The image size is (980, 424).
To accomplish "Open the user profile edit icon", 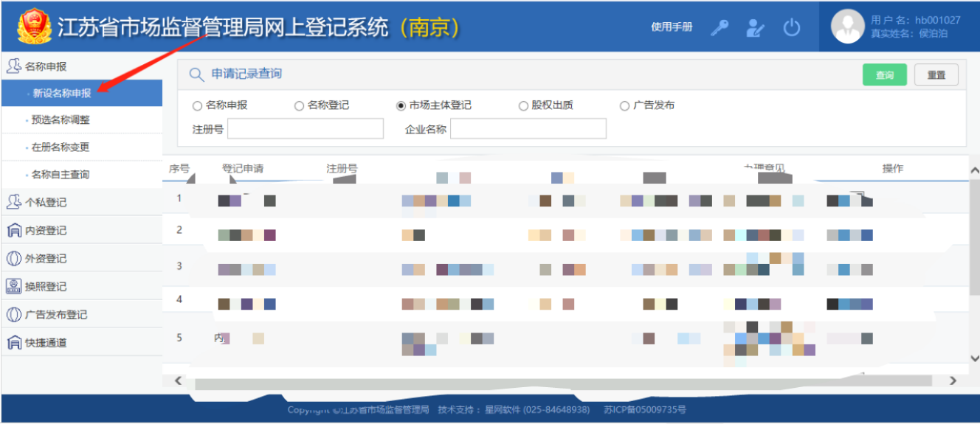I will [755, 27].
